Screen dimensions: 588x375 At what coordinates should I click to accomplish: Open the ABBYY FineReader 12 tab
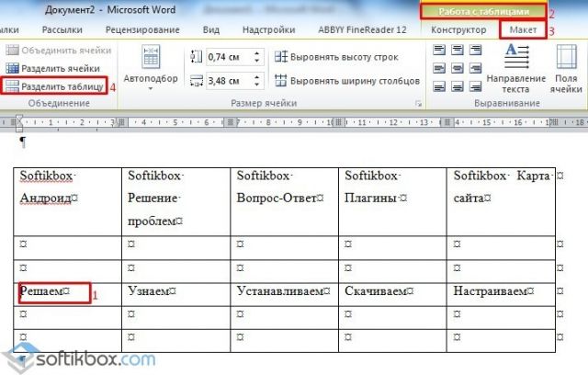pos(362,29)
